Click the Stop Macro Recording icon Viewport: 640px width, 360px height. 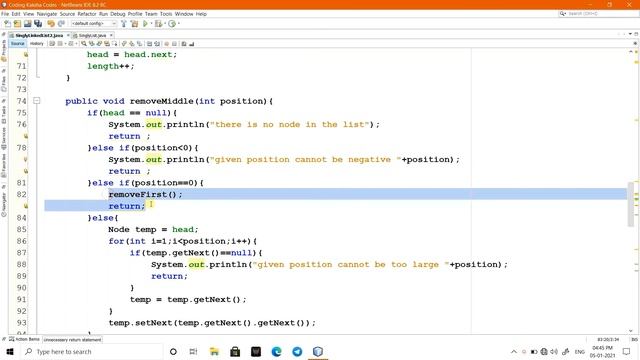click(174, 44)
